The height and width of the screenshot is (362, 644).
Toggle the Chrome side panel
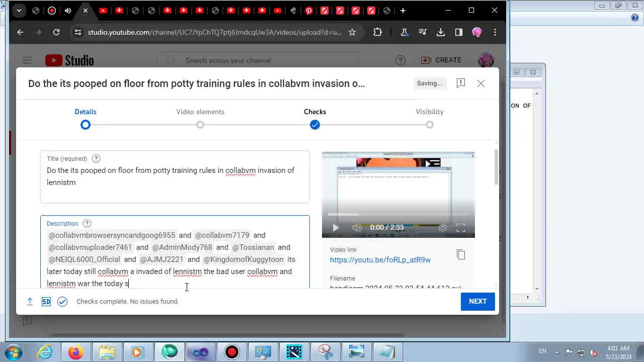pos(459,32)
